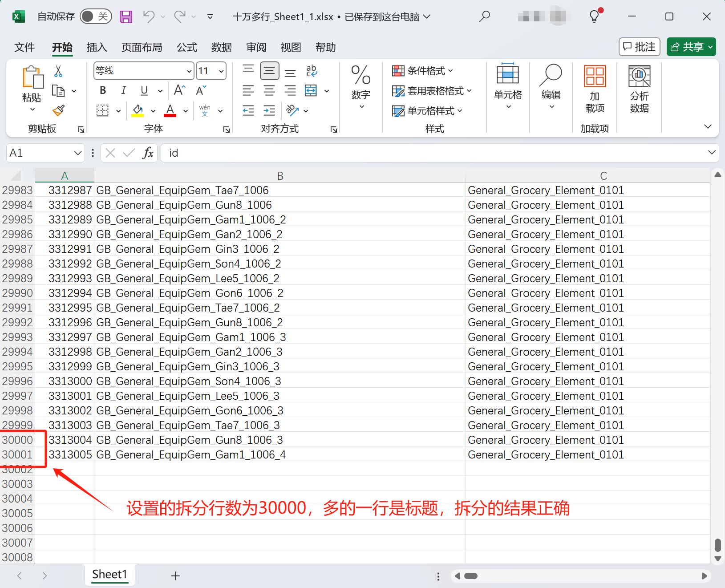Click the Increase Indent icon
725x588 pixels.
click(269, 110)
